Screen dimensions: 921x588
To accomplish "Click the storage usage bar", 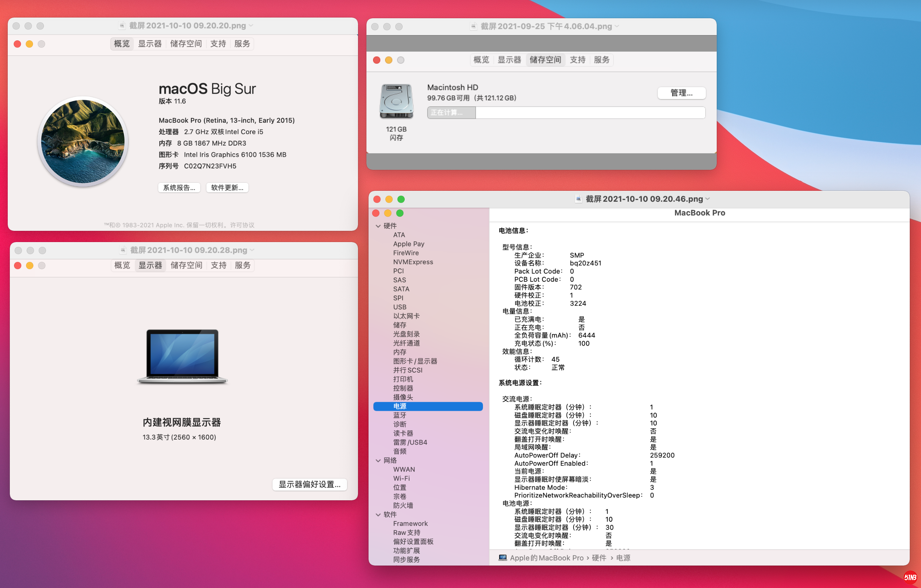I will coord(566,112).
